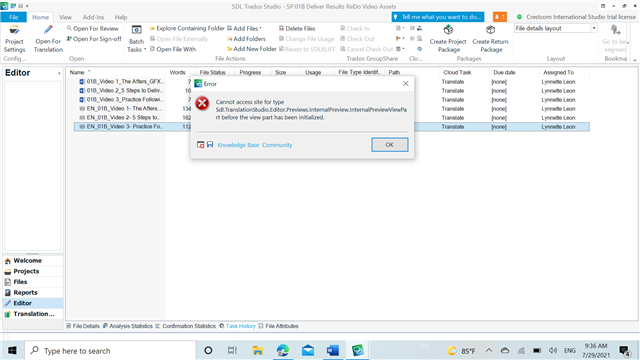
Task: Open the Batch Tasks dropdown
Action: click(136, 39)
